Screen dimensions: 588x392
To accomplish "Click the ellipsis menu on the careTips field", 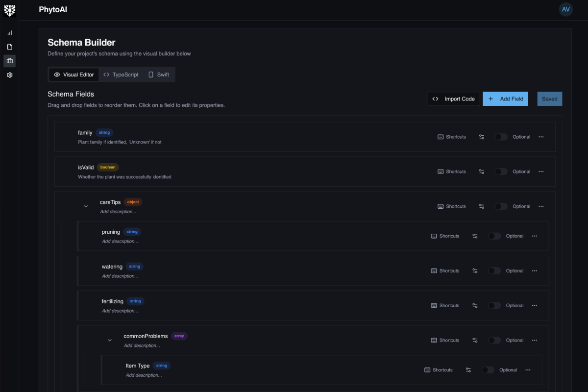I will (541, 206).
